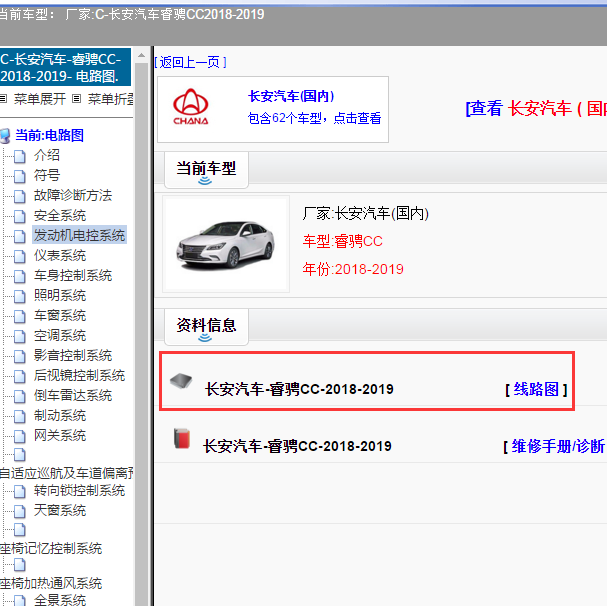Click the page icon beside 天窗系统
607x606 pixels.
19,511
